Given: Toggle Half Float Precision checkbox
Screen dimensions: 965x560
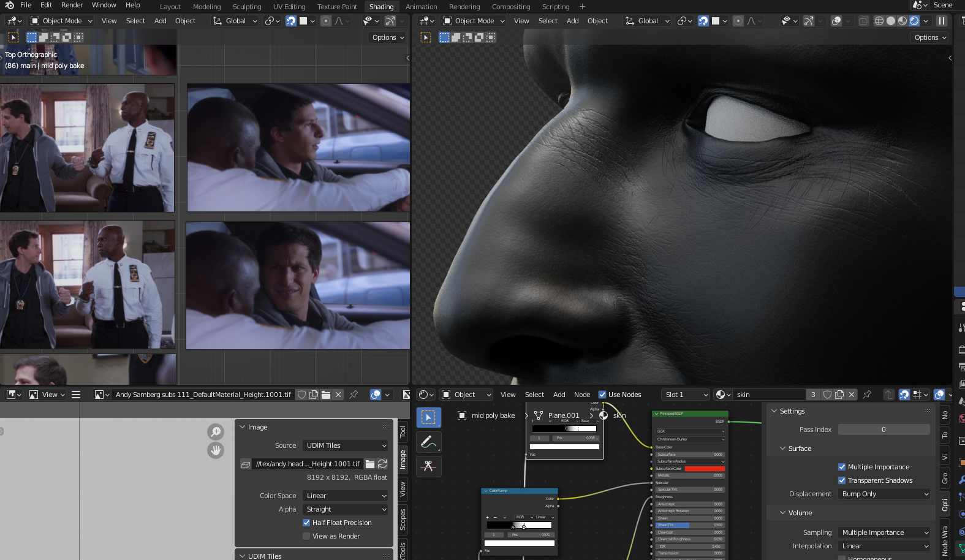Looking at the screenshot, I should (306, 523).
